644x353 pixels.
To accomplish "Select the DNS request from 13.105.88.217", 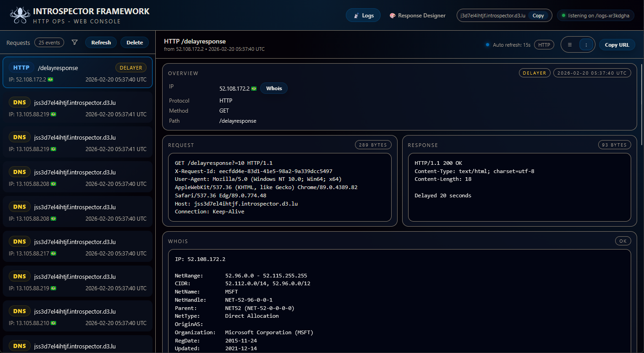I will [x=77, y=247].
